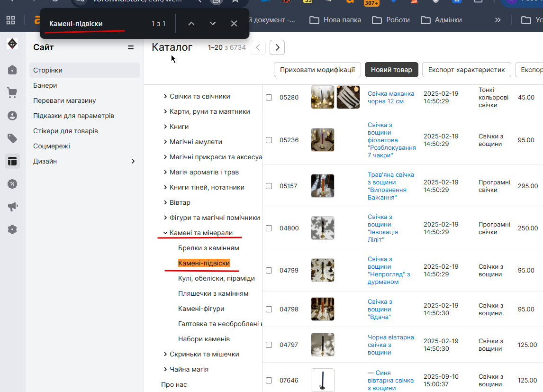
Task: Collapse the Камені та мінерали category
Action: [165, 233]
